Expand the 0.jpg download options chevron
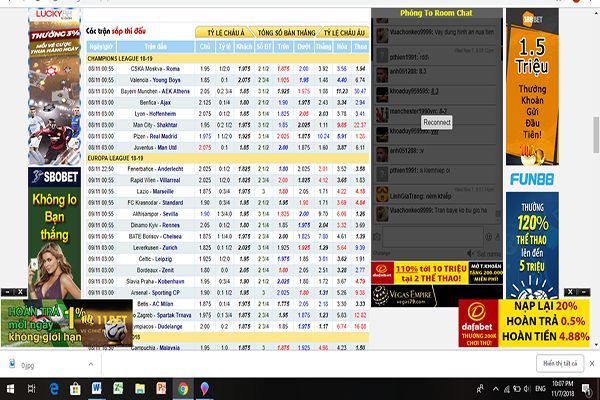The image size is (600, 400). 91,364
